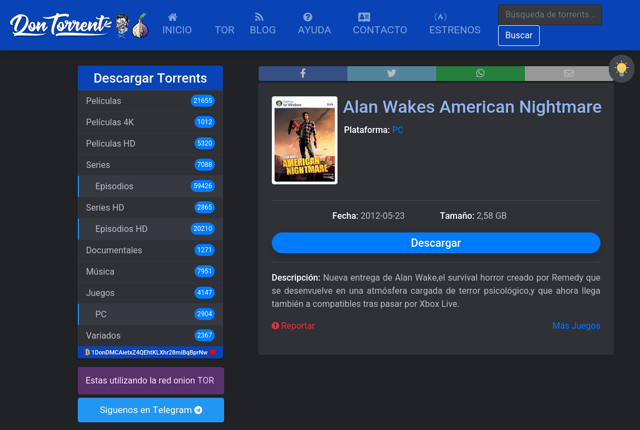Open the Más Juegos link
Viewport: 640px width, 430px height.
tap(576, 326)
